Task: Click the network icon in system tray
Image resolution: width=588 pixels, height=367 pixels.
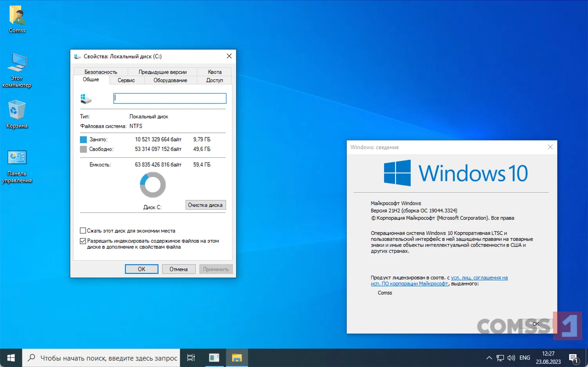Action: [x=500, y=358]
